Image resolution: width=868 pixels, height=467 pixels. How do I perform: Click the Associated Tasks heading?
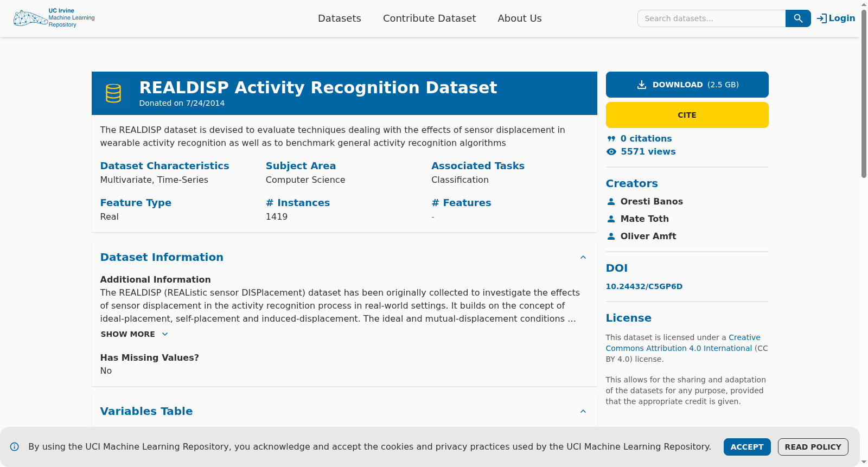pos(478,166)
